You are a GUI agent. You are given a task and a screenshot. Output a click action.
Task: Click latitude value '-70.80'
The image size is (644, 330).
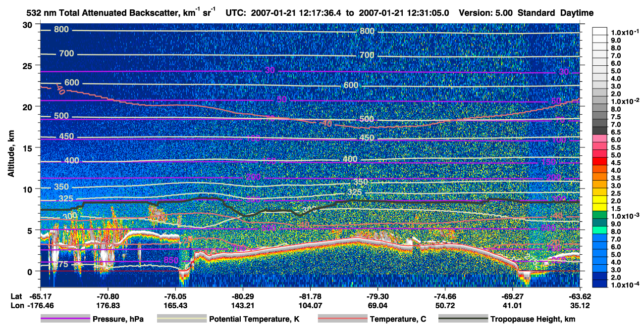[107, 296]
